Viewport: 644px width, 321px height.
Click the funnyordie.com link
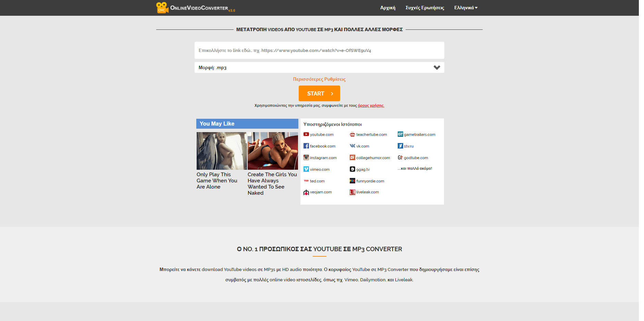click(x=370, y=181)
